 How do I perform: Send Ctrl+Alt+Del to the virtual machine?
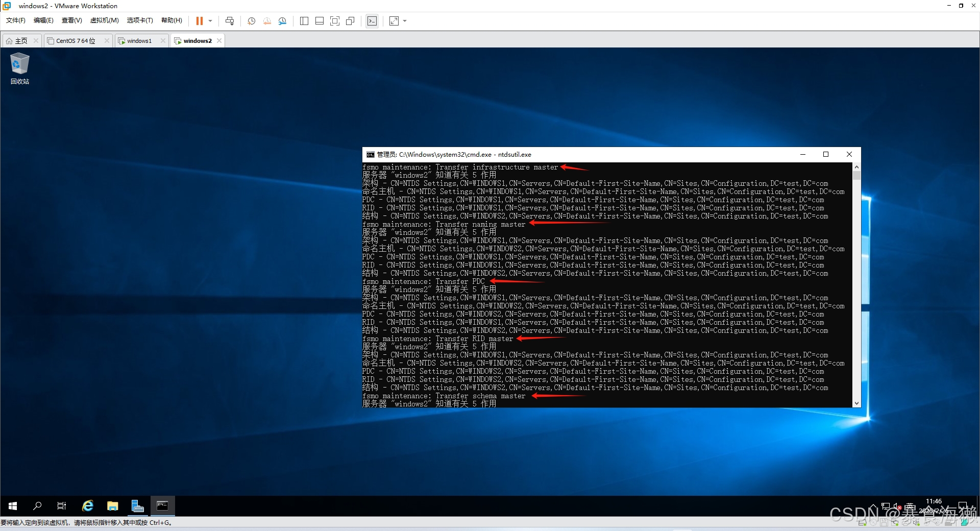pyautogui.click(x=230, y=21)
